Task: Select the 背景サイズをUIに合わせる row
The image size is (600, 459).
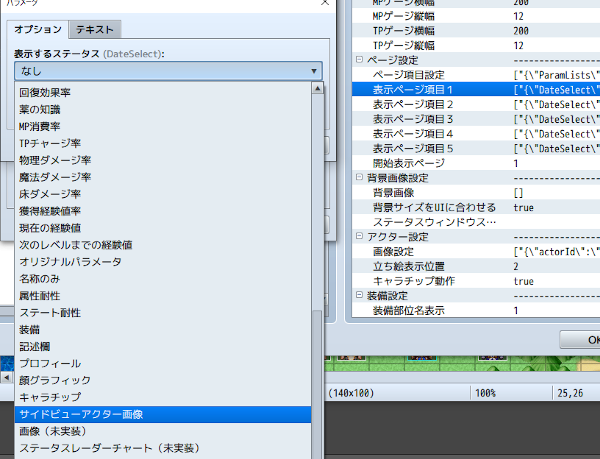Action: [476, 207]
